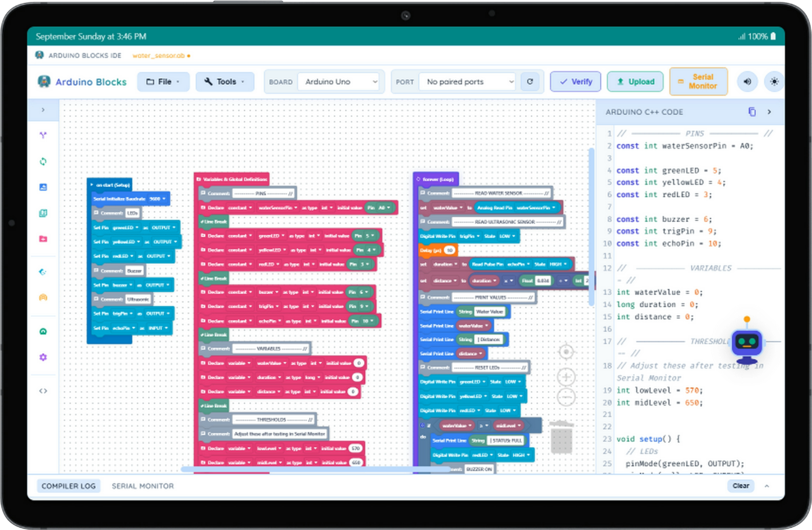Clear the compiler log
Image resolution: width=812 pixels, height=530 pixels.
pyautogui.click(x=741, y=486)
